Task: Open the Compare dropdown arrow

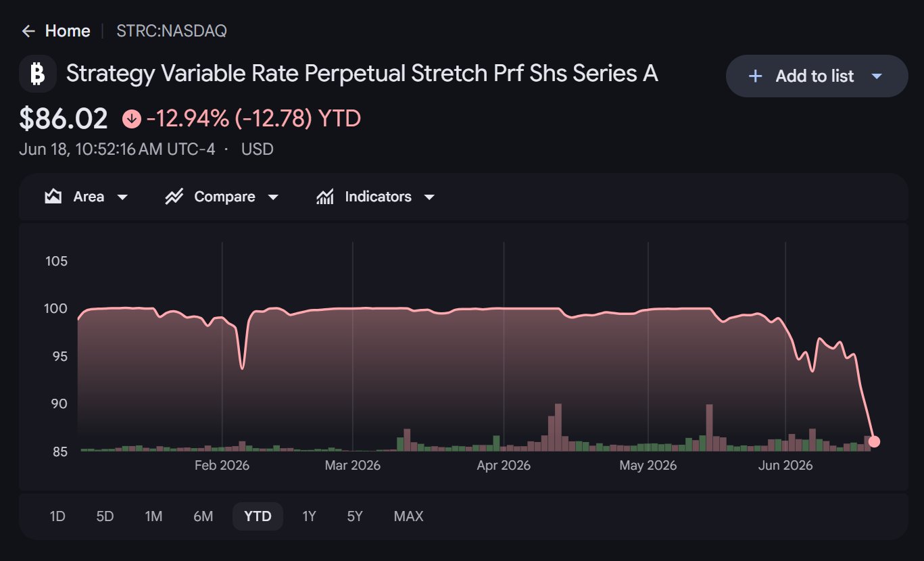Action: coord(273,197)
